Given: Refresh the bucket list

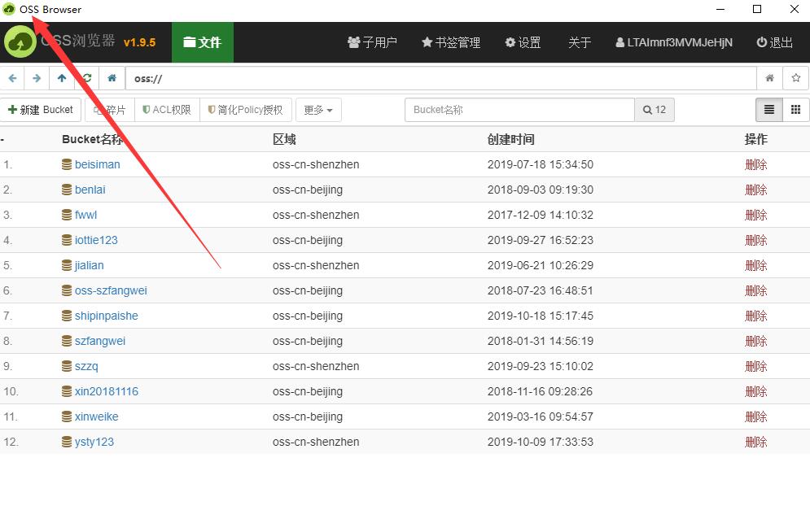Looking at the screenshot, I should click(x=86, y=79).
